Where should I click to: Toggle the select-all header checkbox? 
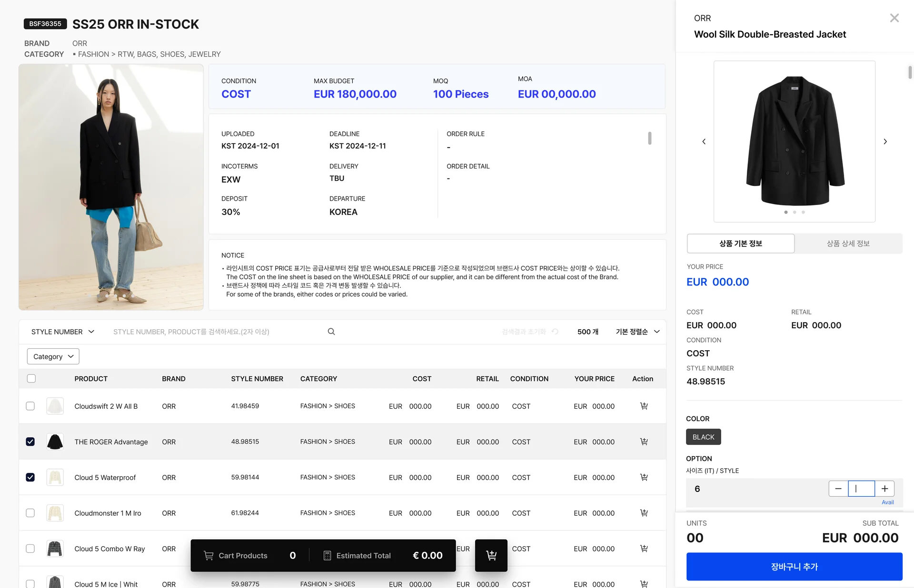(x=31, y=379)
